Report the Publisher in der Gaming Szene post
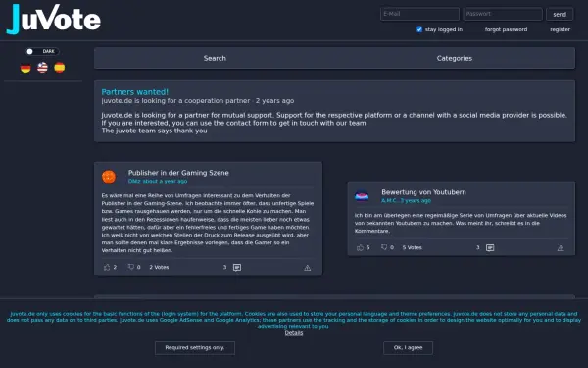The image size is (588, 368). pyautogui.click(x=307, y=268)
